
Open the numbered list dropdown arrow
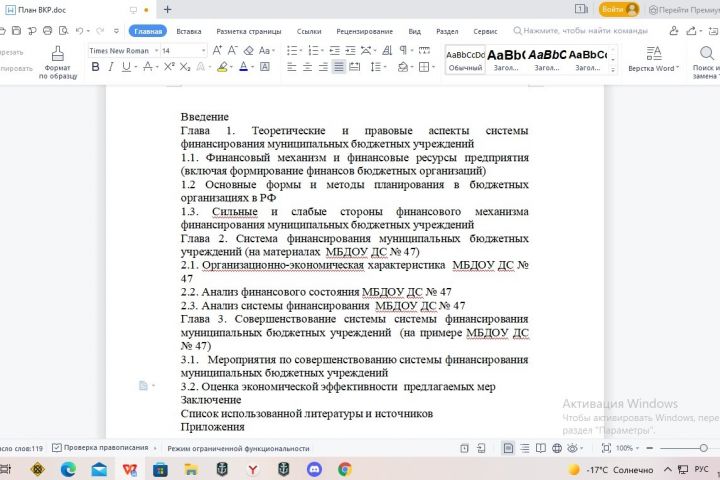[322, 51]
